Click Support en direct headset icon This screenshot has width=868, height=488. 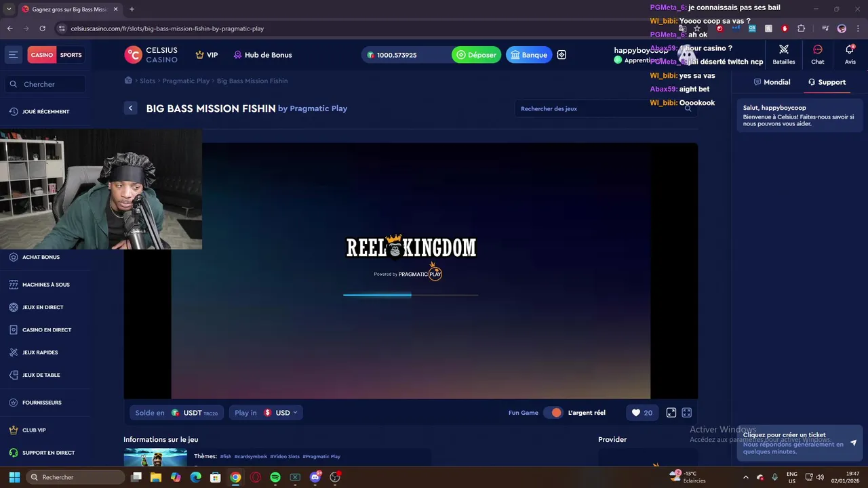pyautogui.click(x=14, y=453)
